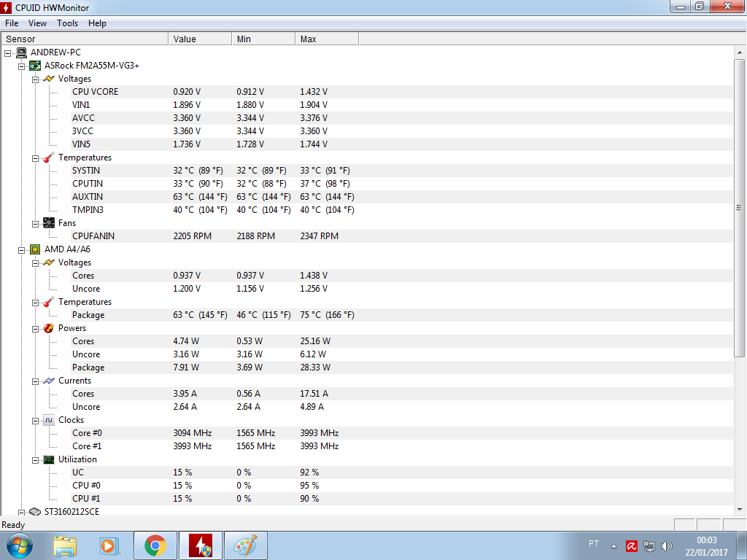This screenshot has width=747, height=560.
Task: Collapse the Clocks node
Action: 35,421
